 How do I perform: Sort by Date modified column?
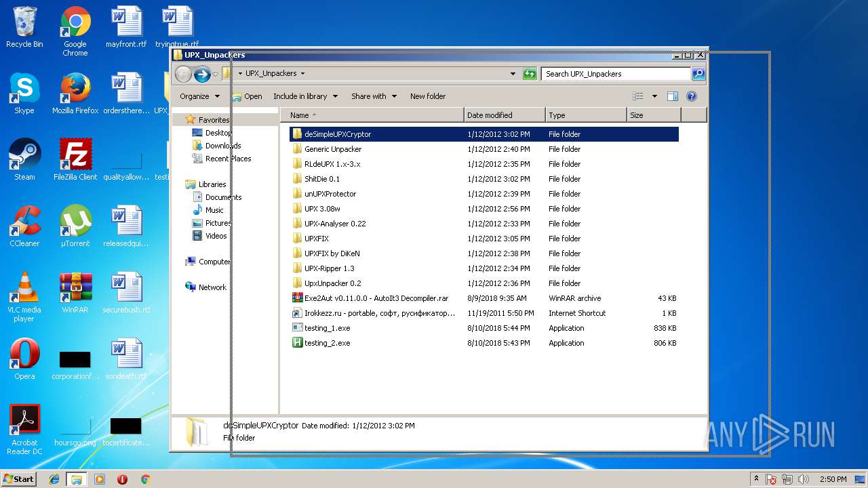(x=505, y=115)
